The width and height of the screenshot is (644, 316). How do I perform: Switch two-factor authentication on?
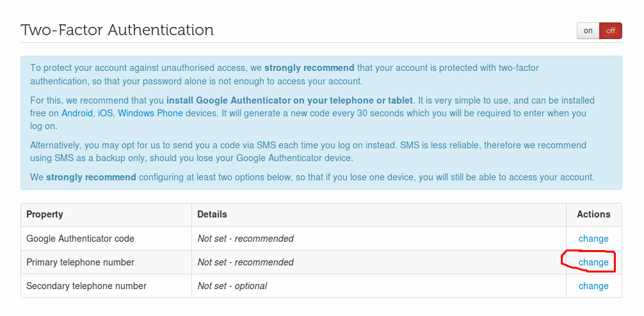point(588,31)
